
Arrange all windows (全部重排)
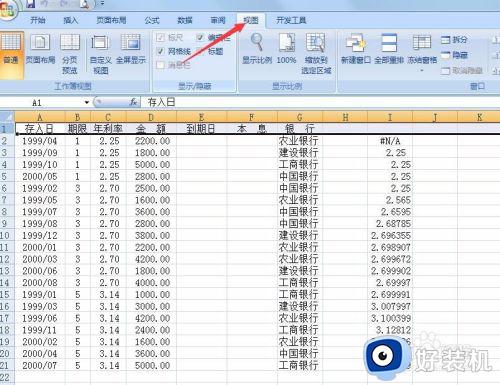(x=389, y=49)
